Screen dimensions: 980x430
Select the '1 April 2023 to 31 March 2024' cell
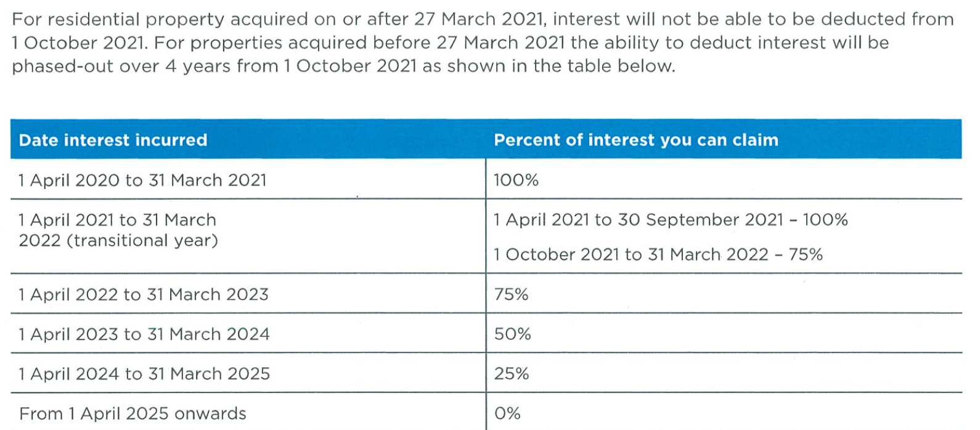tap(248, 333)
